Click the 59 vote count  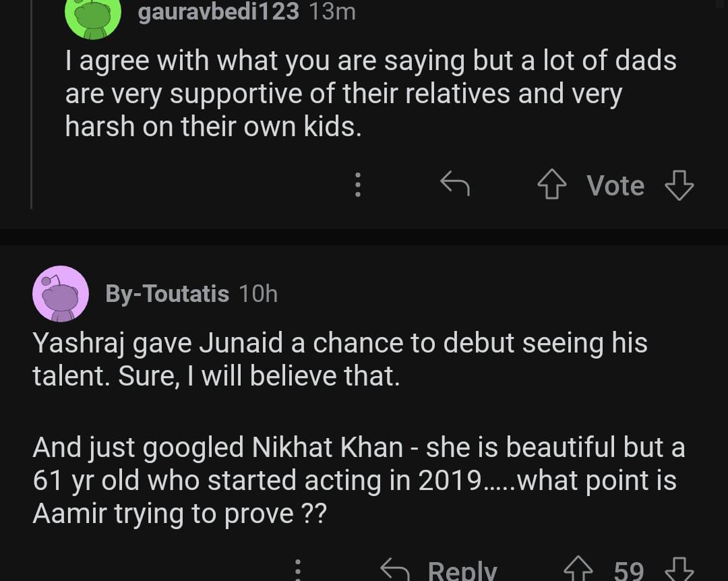coord(628,571)
